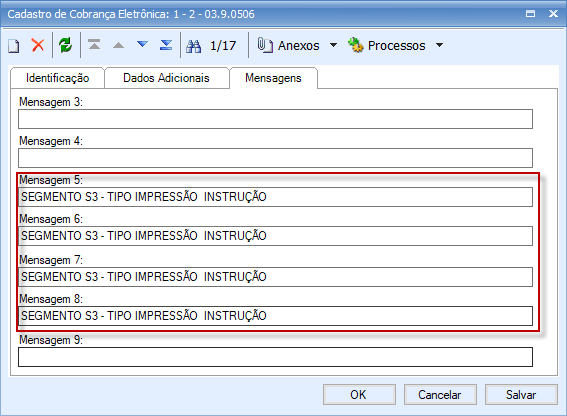
Task: Click into the Mensagem 8 text field
Action: [x=276, y=316]
